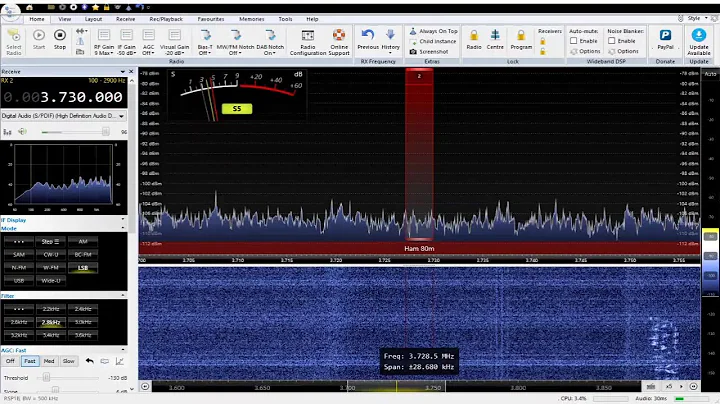
Task: Open Visual Gain -20 dB dropdown
Action: (x=174, y=43)
